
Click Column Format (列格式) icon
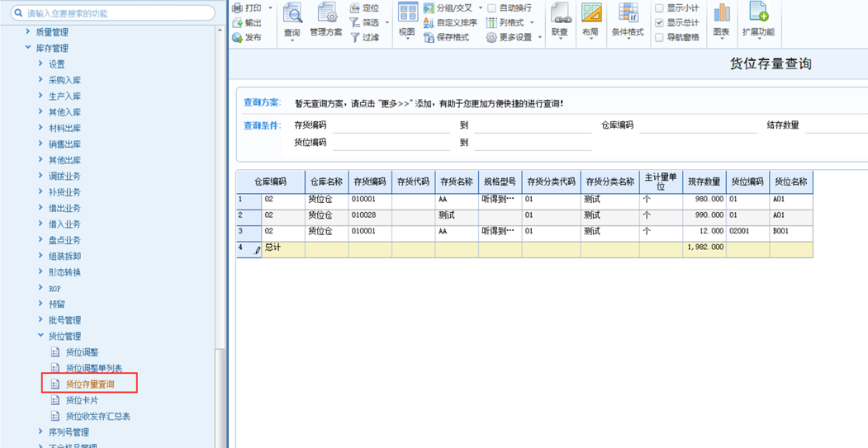[x=491, y=22]
